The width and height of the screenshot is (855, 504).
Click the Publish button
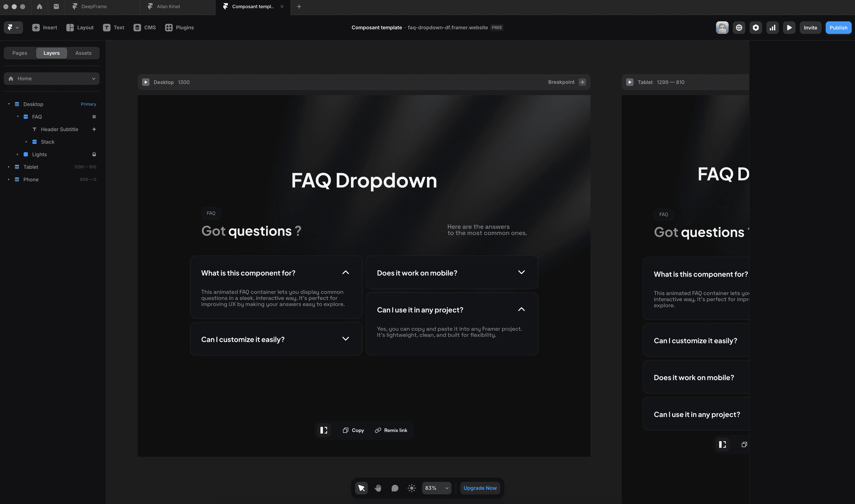[x=838, y=28]
